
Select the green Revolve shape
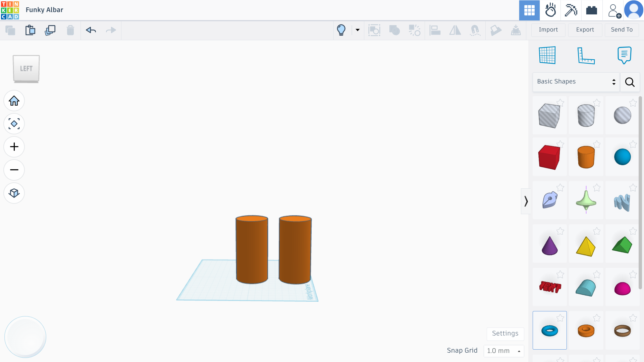point(586,200)
